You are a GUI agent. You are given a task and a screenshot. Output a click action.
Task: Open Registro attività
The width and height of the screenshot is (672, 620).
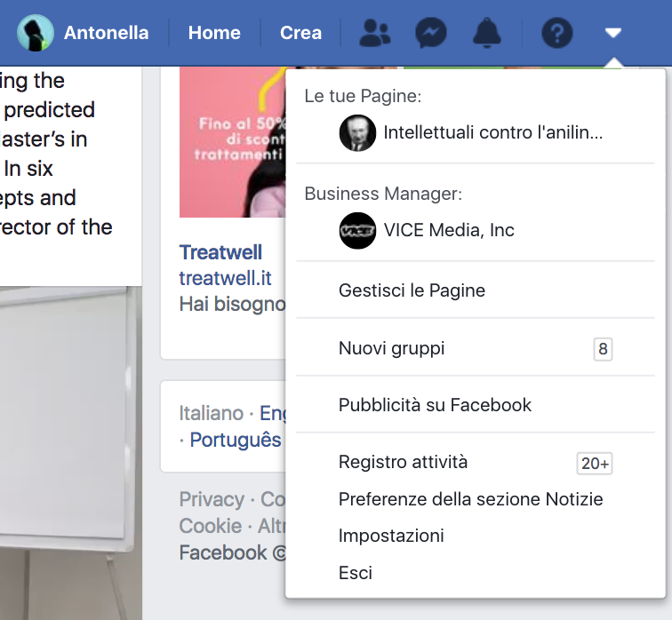pos(403,462)
